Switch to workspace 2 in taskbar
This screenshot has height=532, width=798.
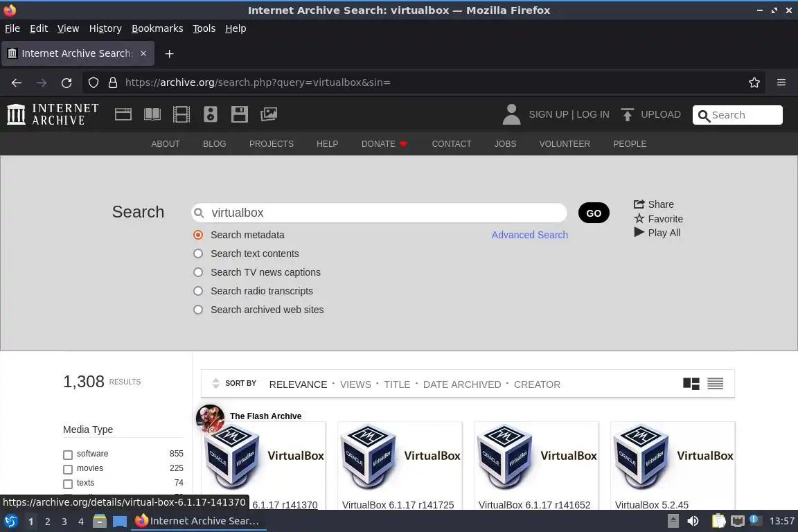click(x=47, y=522)
